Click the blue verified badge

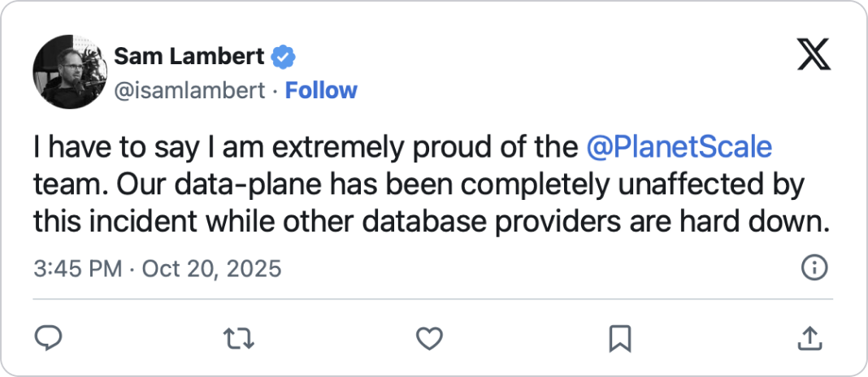point(284,57)
